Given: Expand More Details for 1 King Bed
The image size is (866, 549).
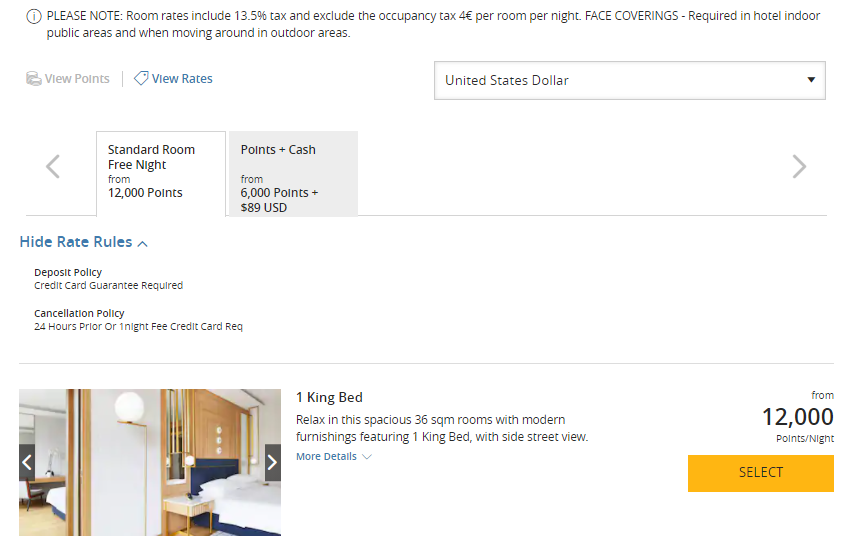Looking at the screenshot, I should 333,457.
